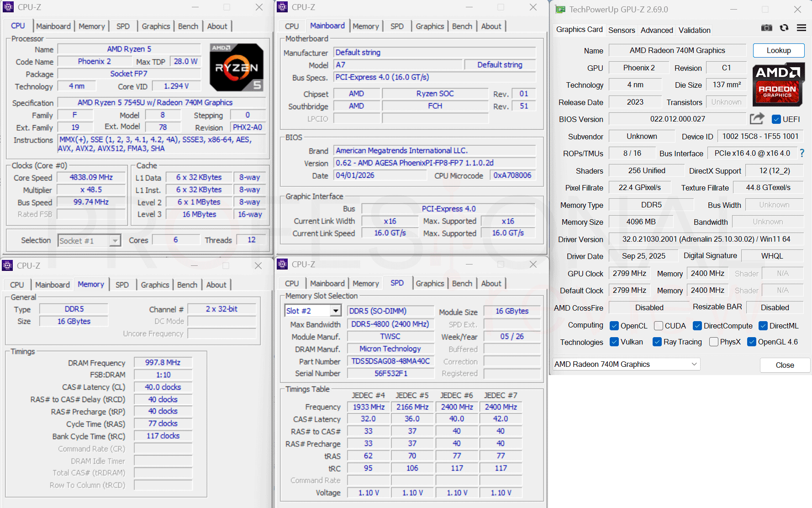The width and height of the screenshot is (812, 508).
Task: Click the GPU-Z title bar app icon
Action: [x=560, y=10]
